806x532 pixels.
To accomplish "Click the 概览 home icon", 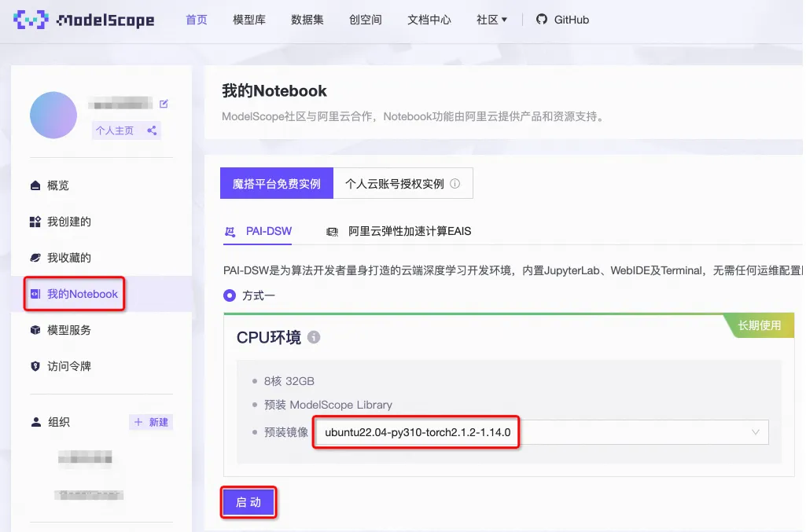I will pos(35,185).
